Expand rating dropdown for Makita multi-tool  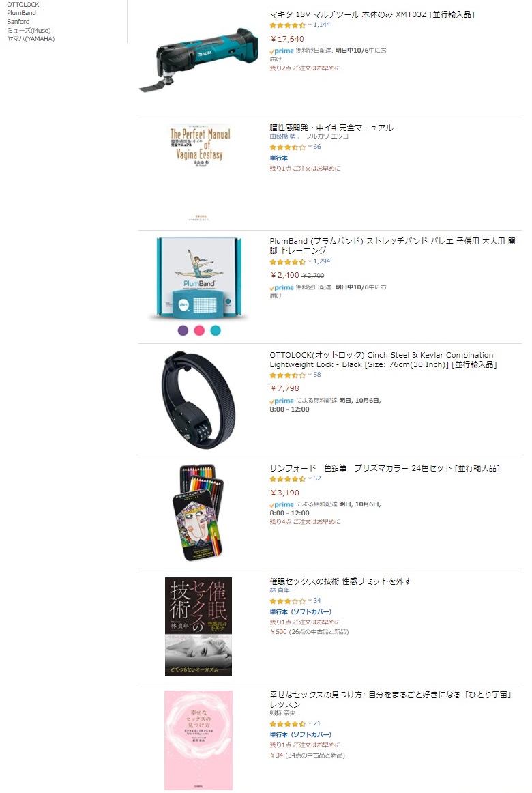[310, 25]
